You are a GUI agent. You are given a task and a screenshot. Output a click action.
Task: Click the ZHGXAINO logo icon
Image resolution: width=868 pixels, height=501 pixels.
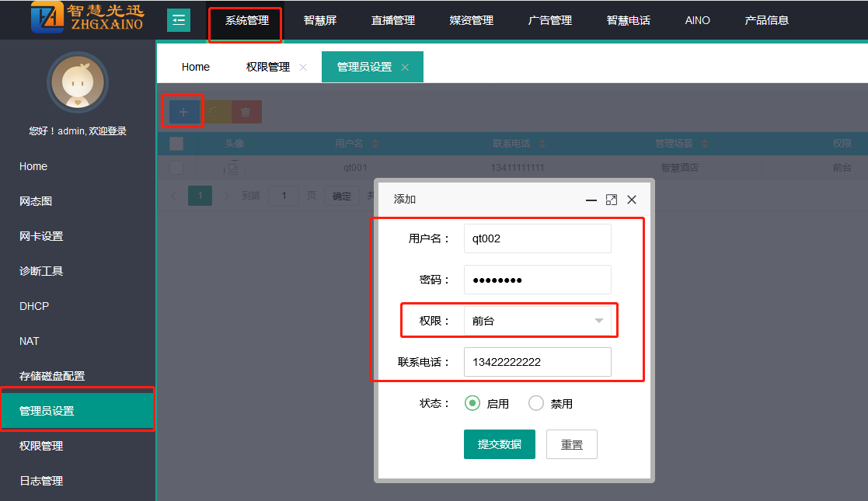[47, 19]
